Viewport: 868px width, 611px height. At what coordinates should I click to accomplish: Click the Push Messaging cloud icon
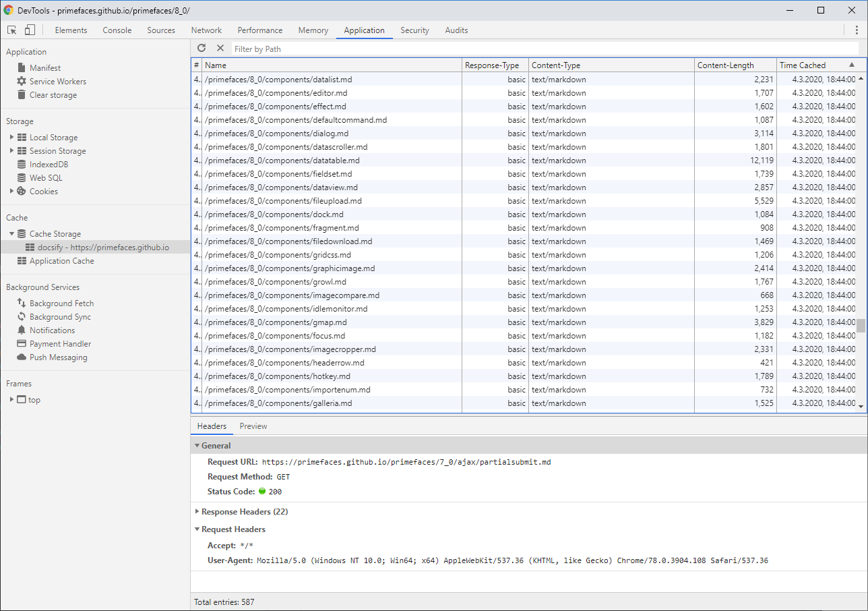click(22, 357)
